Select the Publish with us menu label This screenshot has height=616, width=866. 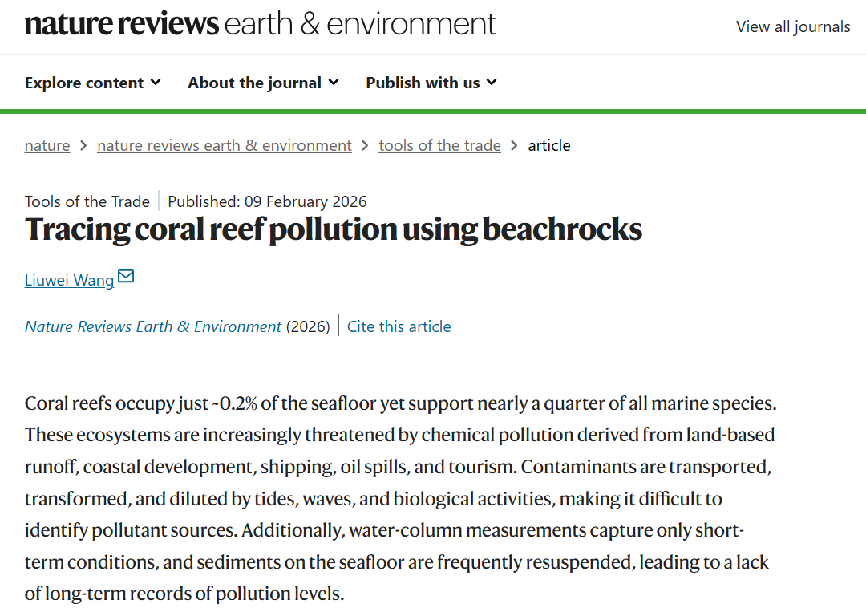[x=423, y=83]
